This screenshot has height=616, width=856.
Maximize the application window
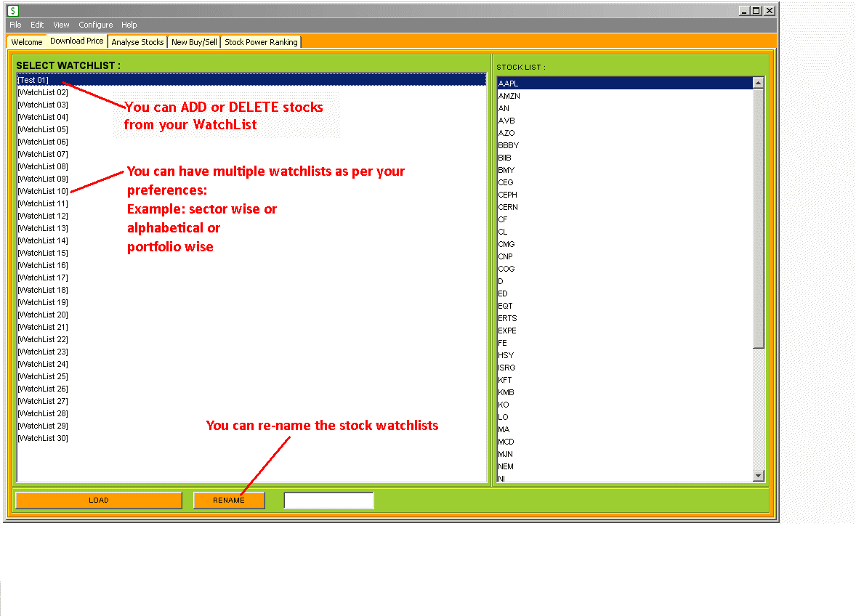(x=756, y=10)
